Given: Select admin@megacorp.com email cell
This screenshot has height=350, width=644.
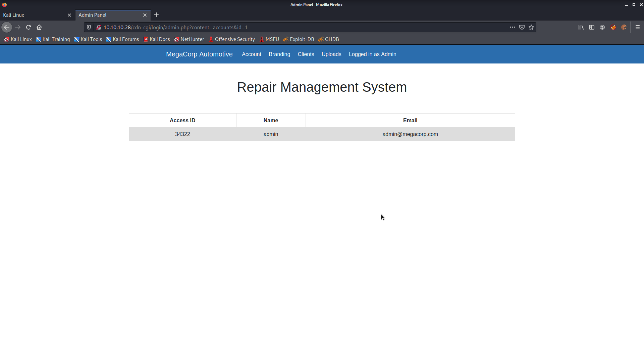Looking at the screenshot, I should [410, 134].
